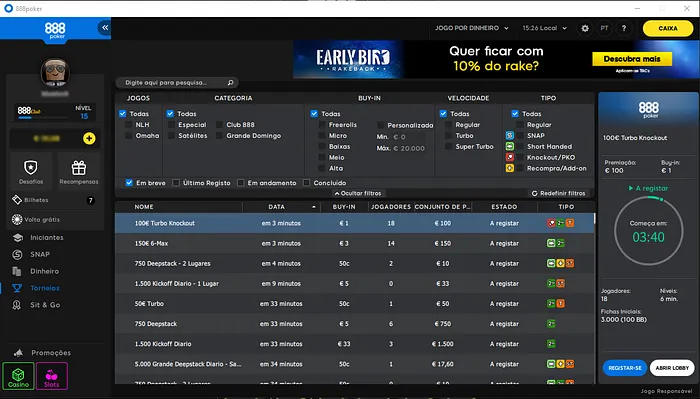The image size is (700, 399).
Task: Open Jogo Responsável link
Action: pyautogui.click(x=666, y=391)
